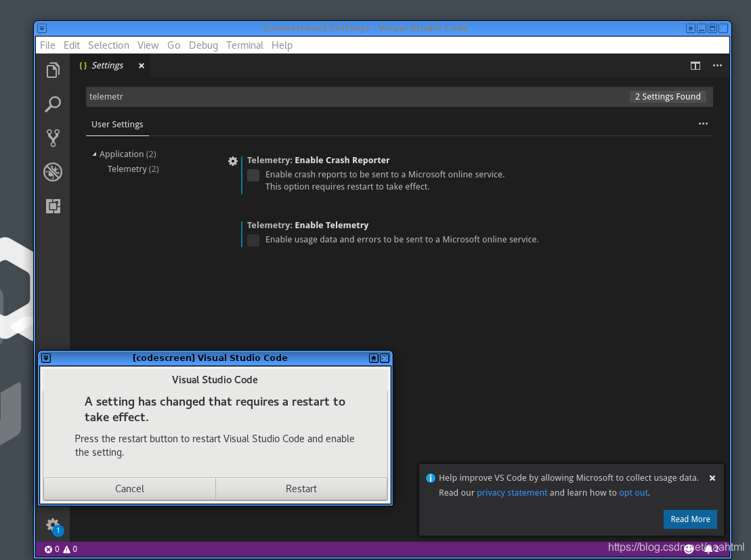Viewport: 751px width, 560px height.
Task: Click the info icon in the notification
Action: (x=431, y=478)
